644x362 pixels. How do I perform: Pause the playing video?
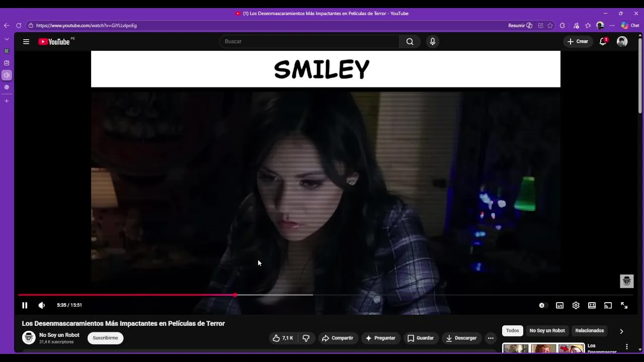pos(25,305)
